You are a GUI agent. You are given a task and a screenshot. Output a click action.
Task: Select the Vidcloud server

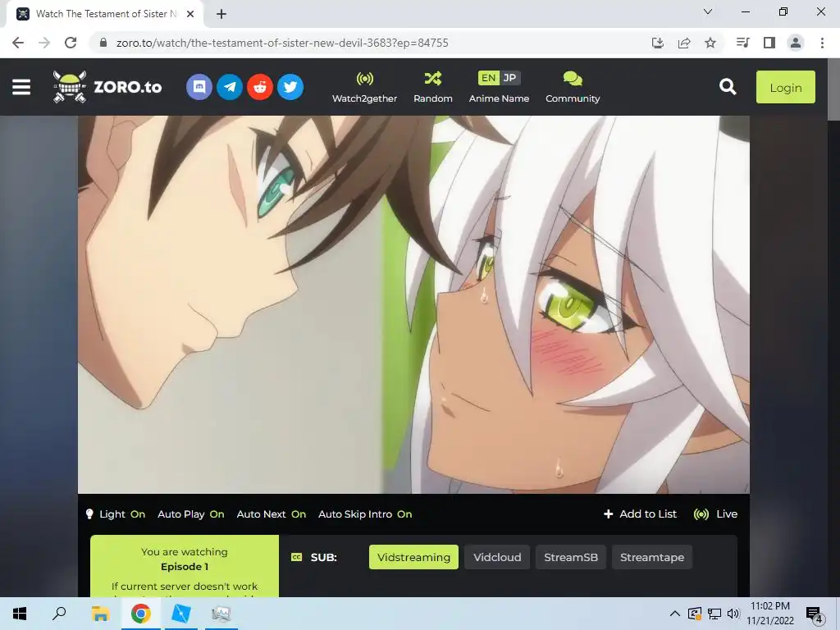pyautogui.click(x=497, y=557)
